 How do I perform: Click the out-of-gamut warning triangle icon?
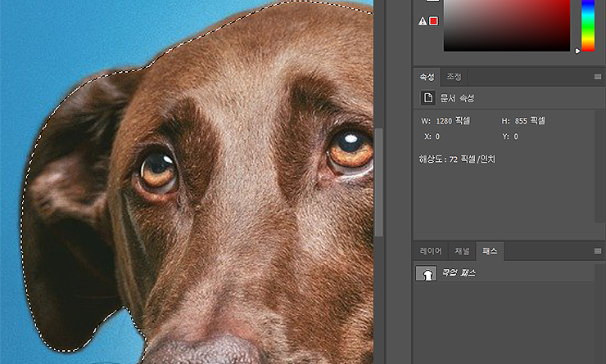[423, 21]
